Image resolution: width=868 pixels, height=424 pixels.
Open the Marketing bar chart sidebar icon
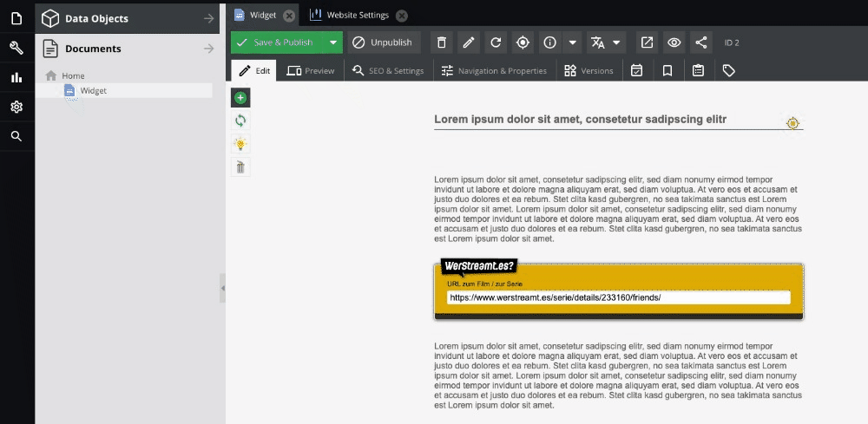[x=16, y=77]
